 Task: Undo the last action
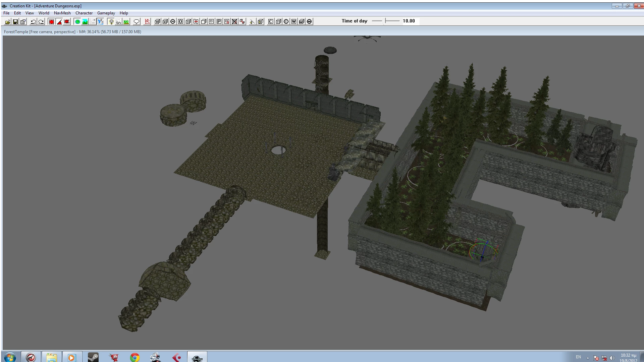tap(33, 22)
